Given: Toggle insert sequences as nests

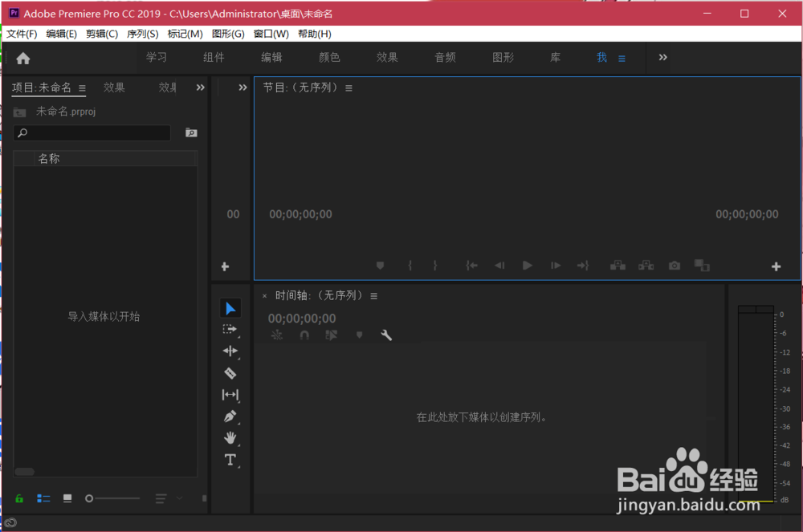Looking at the screenshot, I should 276,335.
